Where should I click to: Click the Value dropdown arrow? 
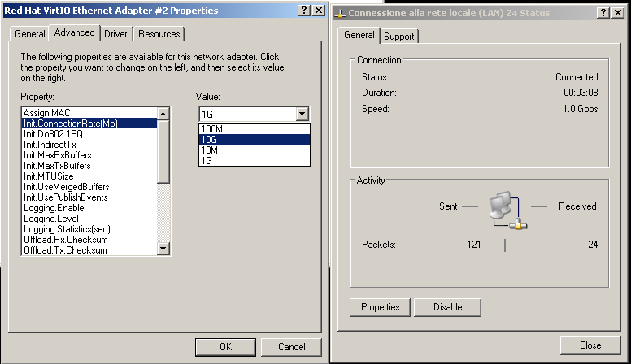tap(302, 115)
